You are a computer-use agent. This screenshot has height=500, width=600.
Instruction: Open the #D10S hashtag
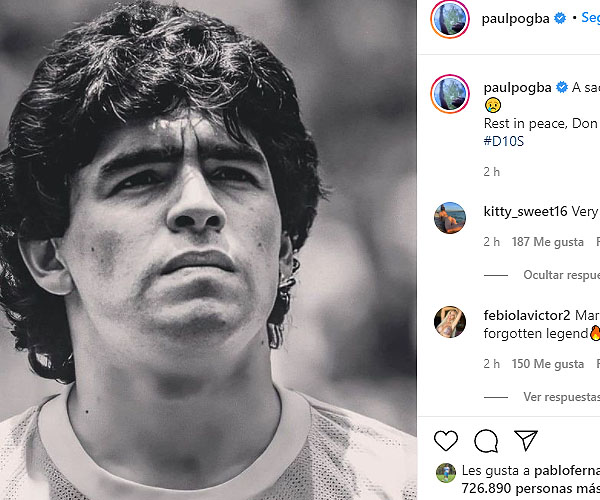(x=504, y=142)
